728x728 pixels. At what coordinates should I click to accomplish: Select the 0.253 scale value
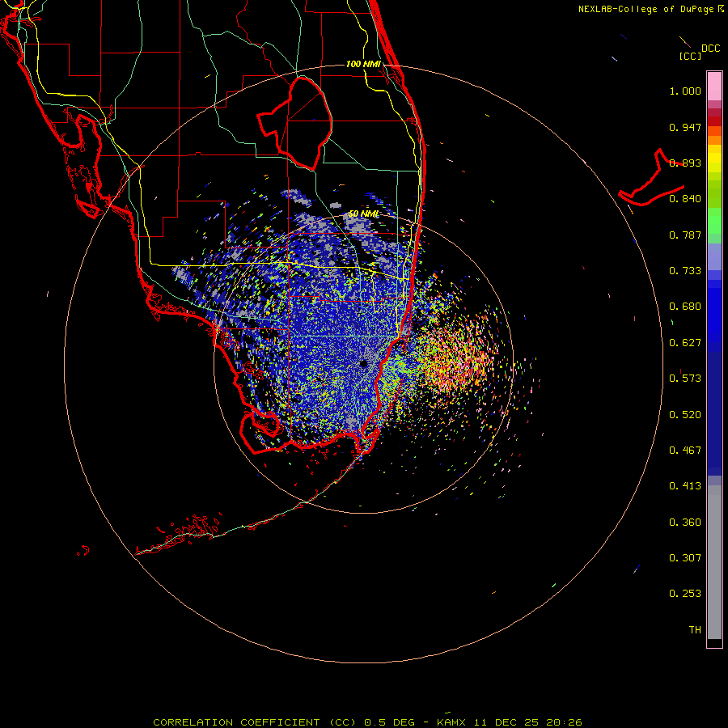pyautogui.click(x=685, y=594)
